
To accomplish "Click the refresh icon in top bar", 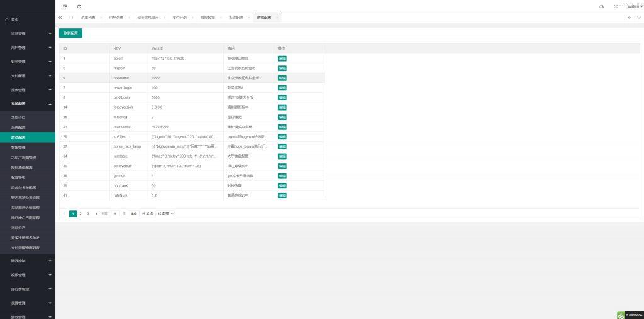I will coord(79,6).
